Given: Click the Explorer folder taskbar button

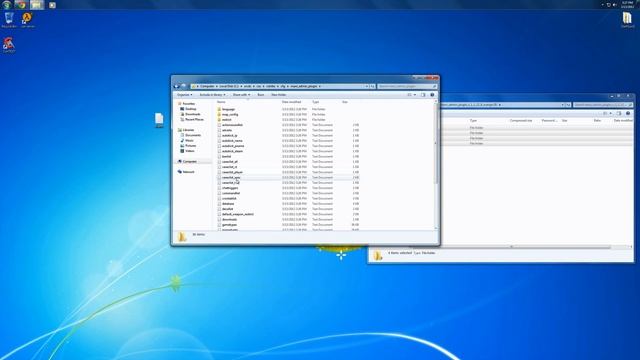Looking at the screenshot, I should (x=36, y=5).
